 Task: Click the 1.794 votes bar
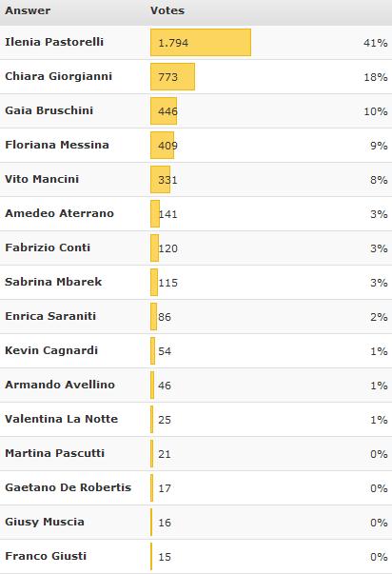click(201, 43)
